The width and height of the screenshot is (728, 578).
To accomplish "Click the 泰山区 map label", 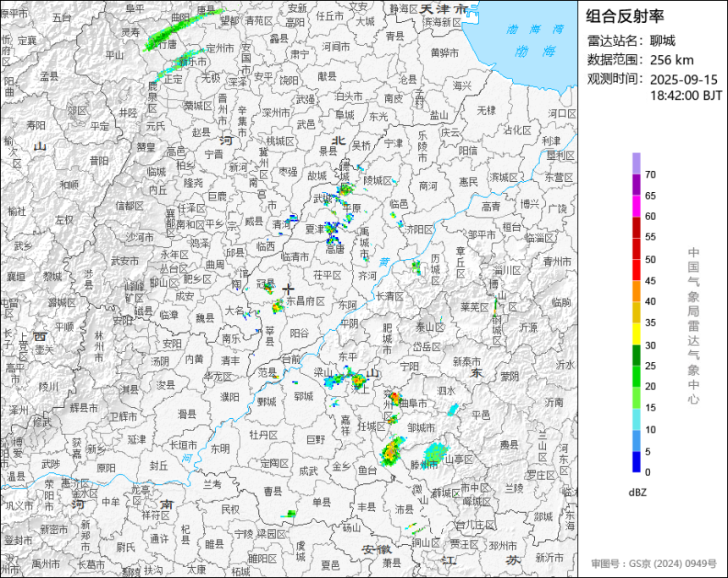I will (x=430, y=328).
